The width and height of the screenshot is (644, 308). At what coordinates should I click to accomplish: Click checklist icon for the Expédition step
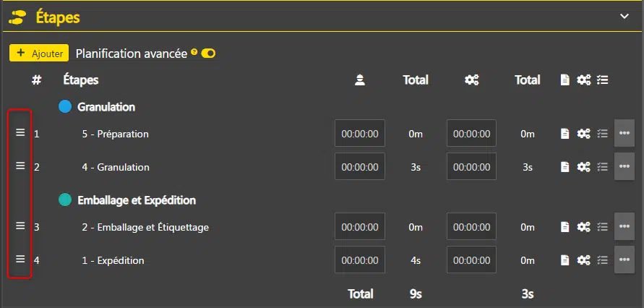[602, 260]
